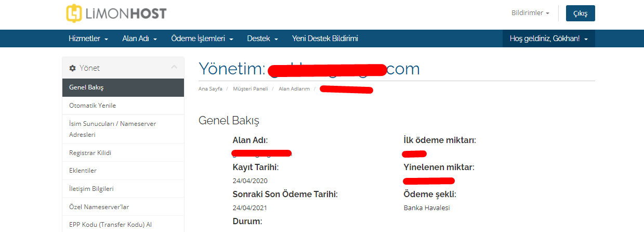Click the Çıkış logout button
The width and height of the screenshot is (644, 232).
point(580,14)
